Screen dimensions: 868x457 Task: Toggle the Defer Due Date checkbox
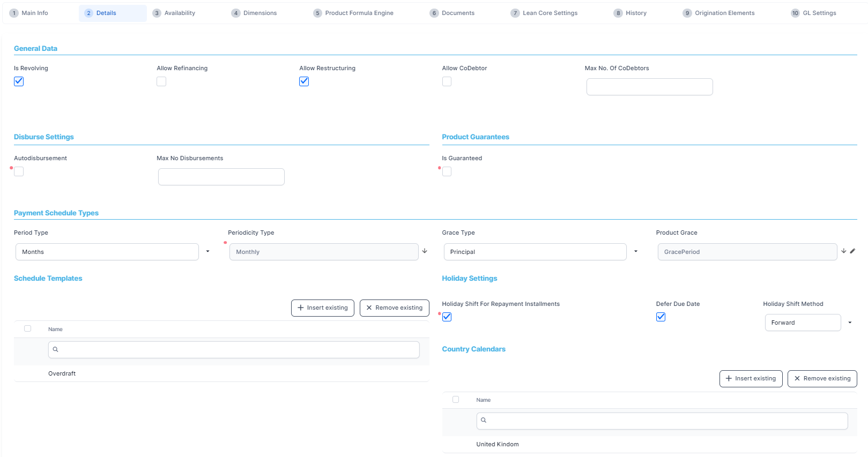coord(661,317)
